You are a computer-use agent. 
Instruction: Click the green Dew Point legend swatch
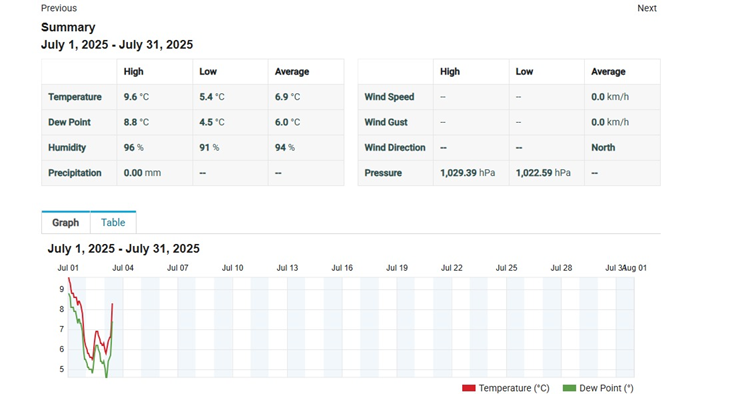tap(569, 388)
